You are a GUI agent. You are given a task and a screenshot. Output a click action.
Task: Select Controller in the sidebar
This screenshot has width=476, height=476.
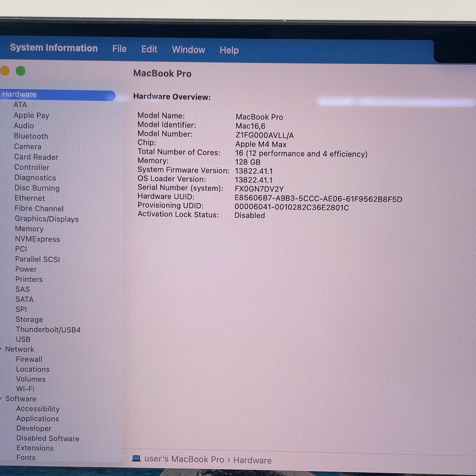coord(32,167)
